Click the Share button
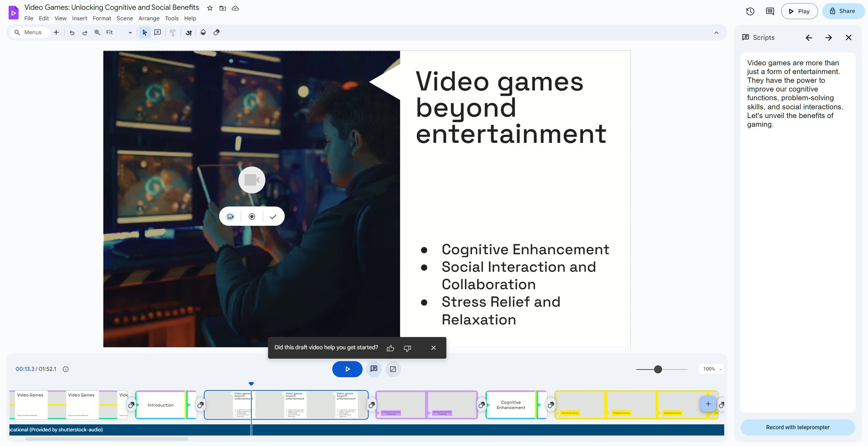The image size is (868, 446). point(843,11)
